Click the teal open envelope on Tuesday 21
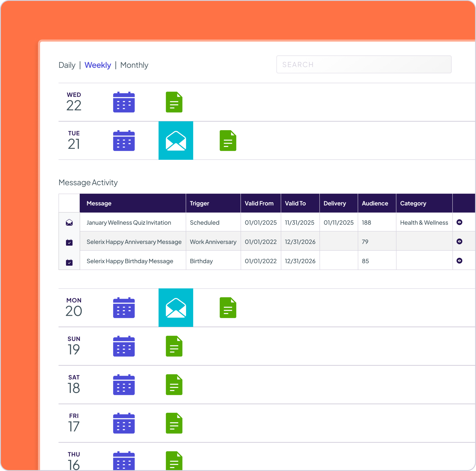Screen dimensions: 476x471 (x=176, y=141)
